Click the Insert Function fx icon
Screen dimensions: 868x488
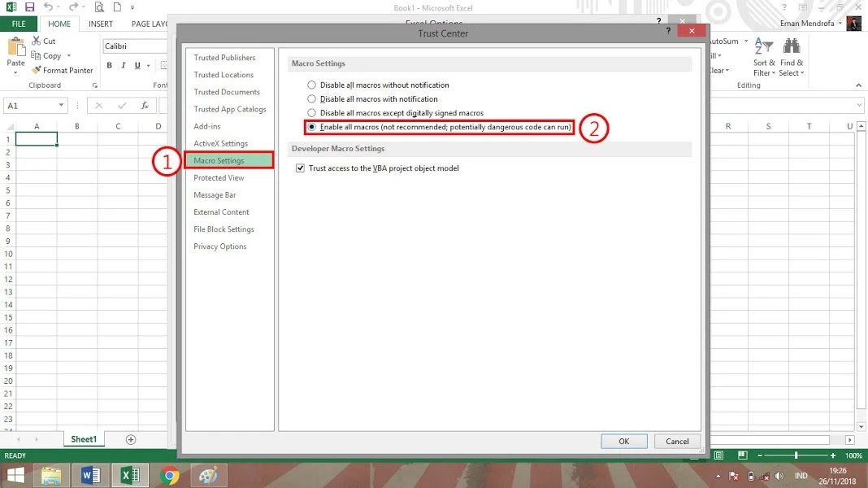point(145,105)
